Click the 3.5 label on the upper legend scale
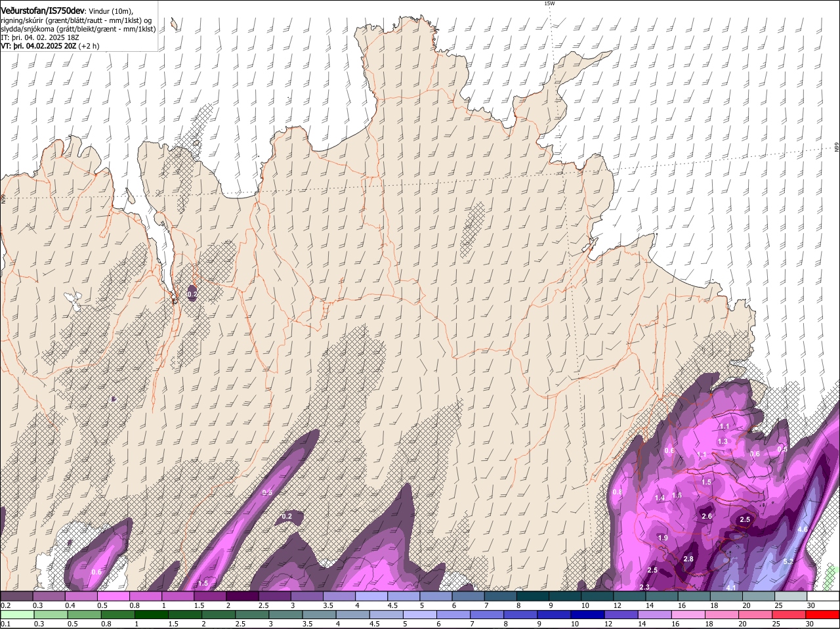Viewport: 840px width, 629px height. [x=328, y=605]
